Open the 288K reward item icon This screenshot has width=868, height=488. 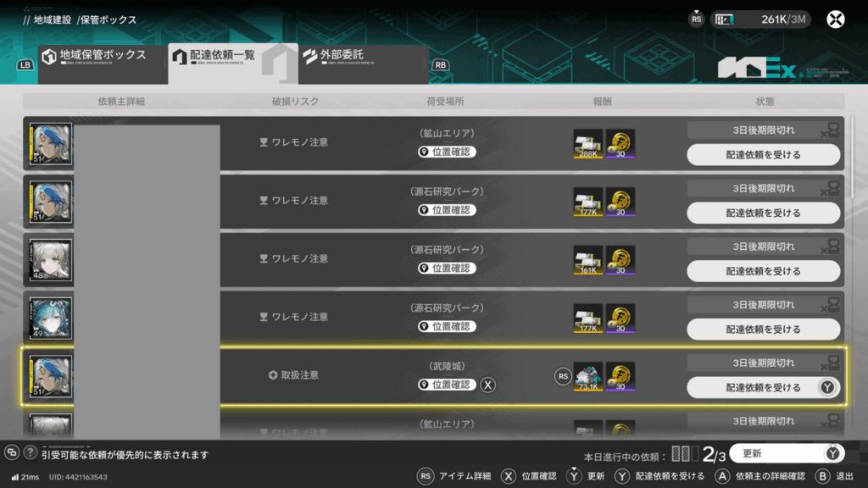pos(588,144)
